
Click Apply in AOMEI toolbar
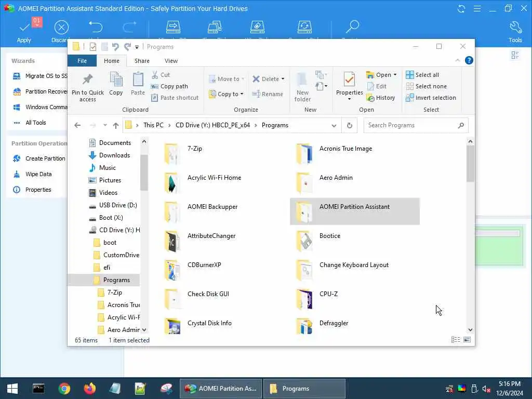[24, 32]
